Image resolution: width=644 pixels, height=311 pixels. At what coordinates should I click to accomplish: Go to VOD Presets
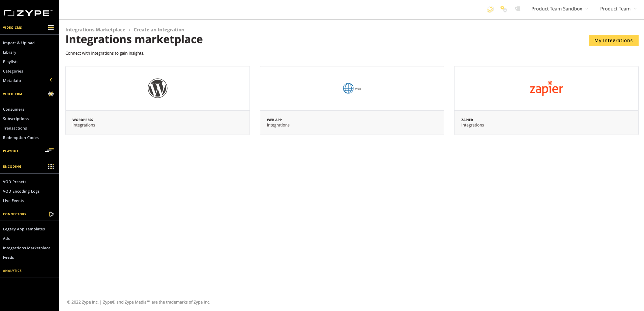(14, 182)
